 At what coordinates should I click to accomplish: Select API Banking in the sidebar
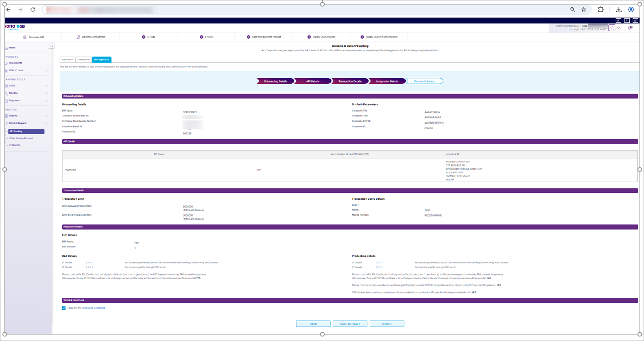coord(26,131)
